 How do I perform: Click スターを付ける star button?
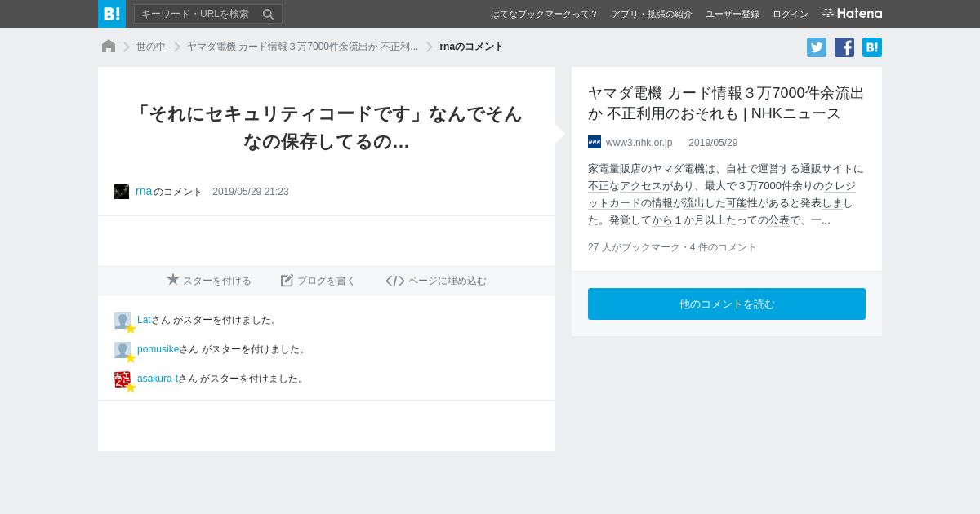[x=209, y=281]
